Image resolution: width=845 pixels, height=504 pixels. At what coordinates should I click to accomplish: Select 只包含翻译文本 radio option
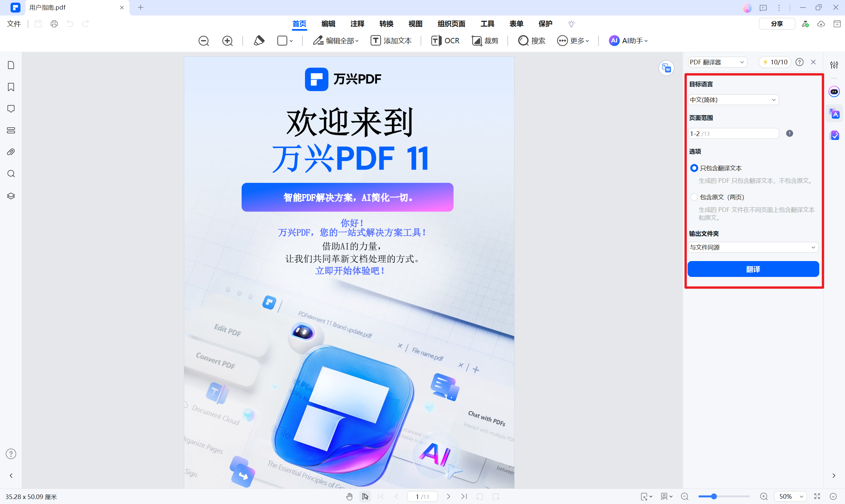694,168
